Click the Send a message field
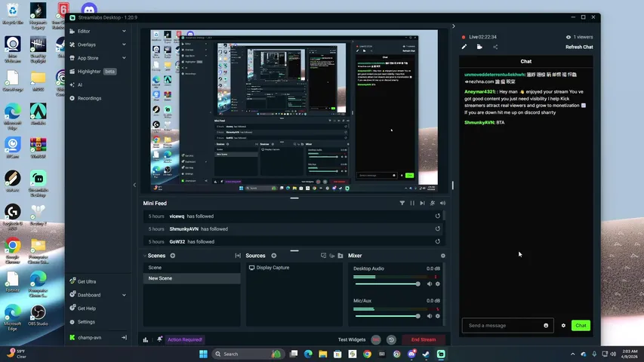Image resolution: width=644 pixels, height=362 pixels. point(504,326)
